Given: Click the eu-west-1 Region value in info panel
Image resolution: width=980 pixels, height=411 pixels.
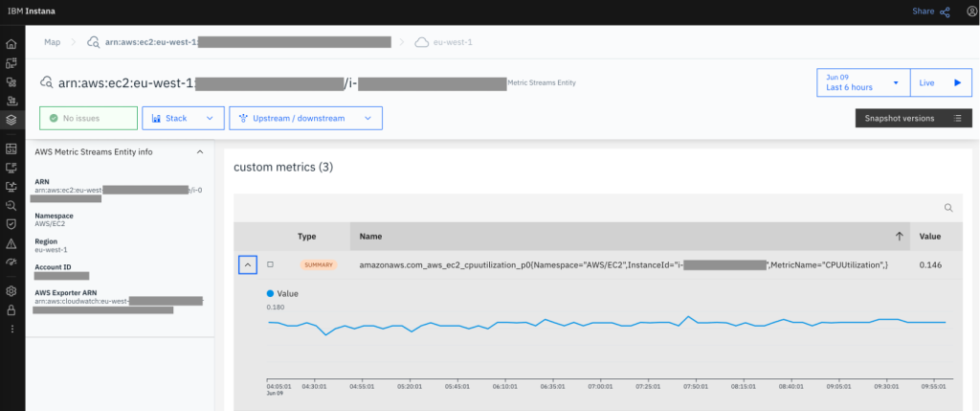Looking at the screenshot, I should 52,249.
